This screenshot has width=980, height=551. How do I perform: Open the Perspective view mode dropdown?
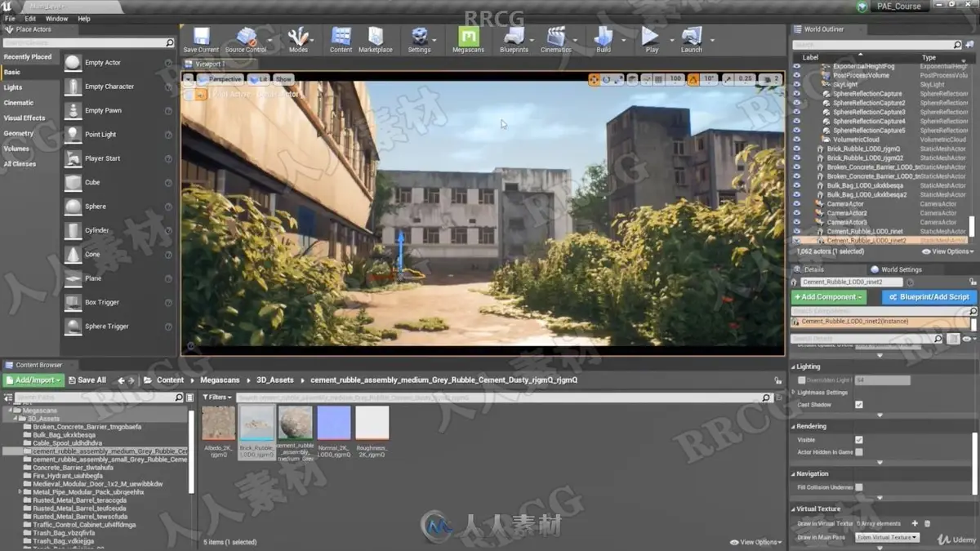click(220, 79)
